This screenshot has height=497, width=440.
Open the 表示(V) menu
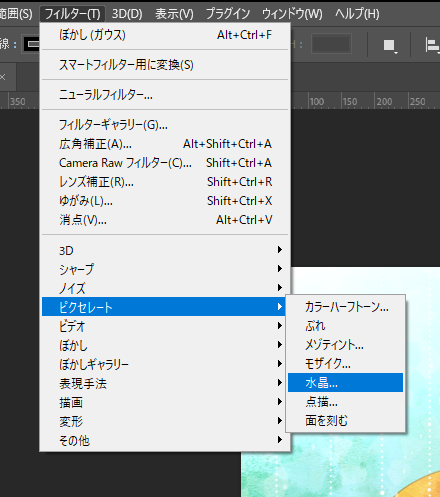[174, 14]
